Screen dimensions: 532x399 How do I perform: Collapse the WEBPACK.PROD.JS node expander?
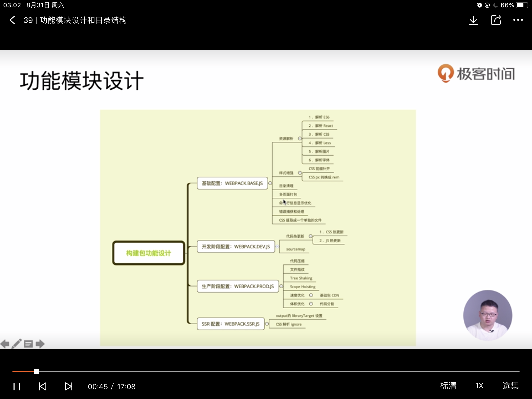(x=281, y=286)
